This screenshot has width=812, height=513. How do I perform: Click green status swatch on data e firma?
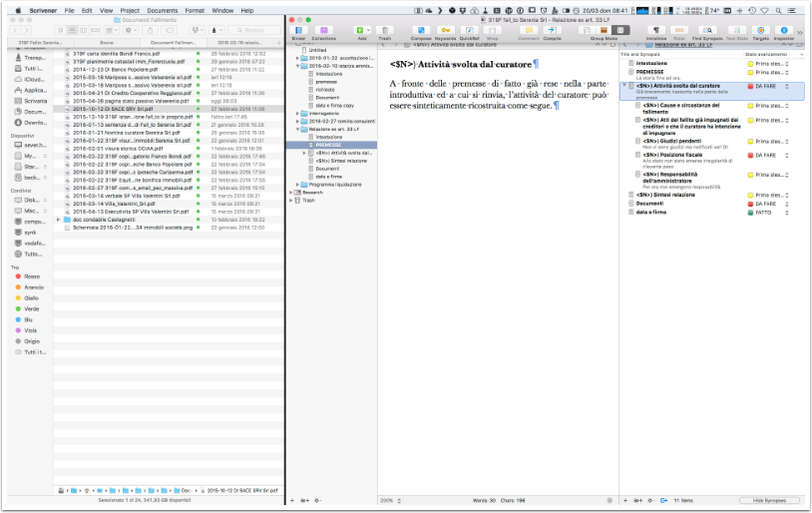tap(750, 213)
